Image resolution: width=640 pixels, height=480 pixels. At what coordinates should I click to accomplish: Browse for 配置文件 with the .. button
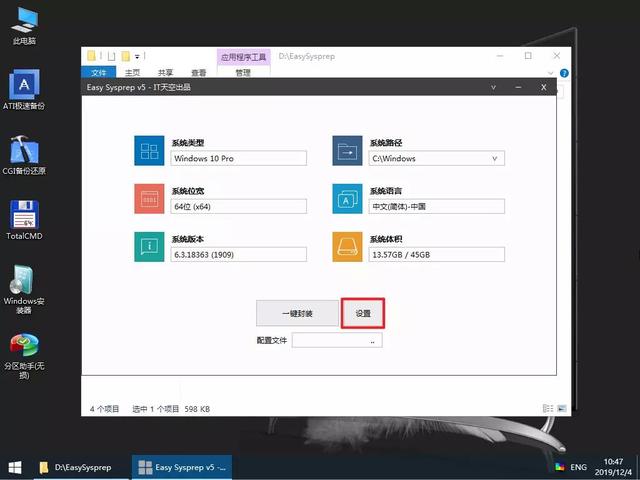[372, 341]
